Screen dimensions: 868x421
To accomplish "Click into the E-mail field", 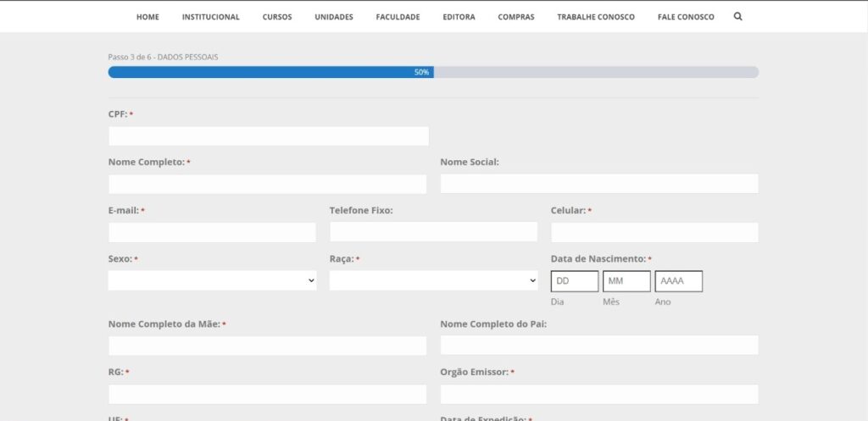I will pyautogui.click(x=212, y=233).
